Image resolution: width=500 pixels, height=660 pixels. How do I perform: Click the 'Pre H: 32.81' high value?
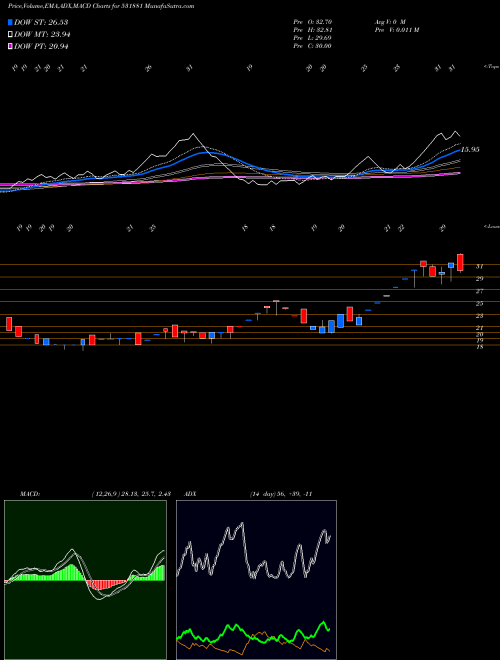312,30
